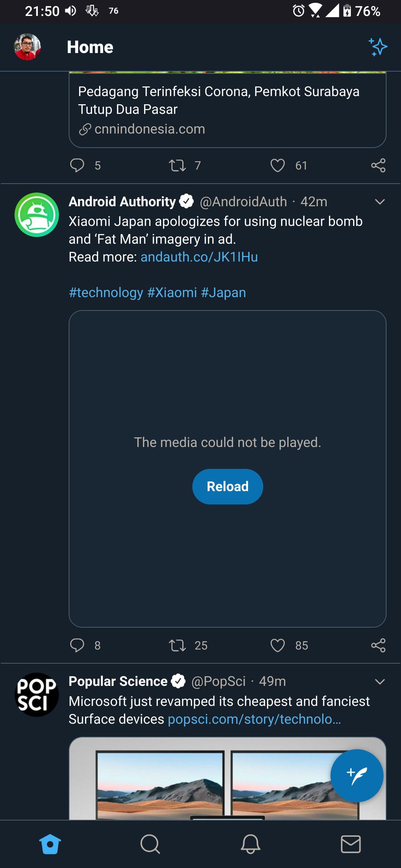Viewport: 401px width, 868px height.
Task: Open the andauth.co/JK1IHu link
Action: tap(200, 256)
